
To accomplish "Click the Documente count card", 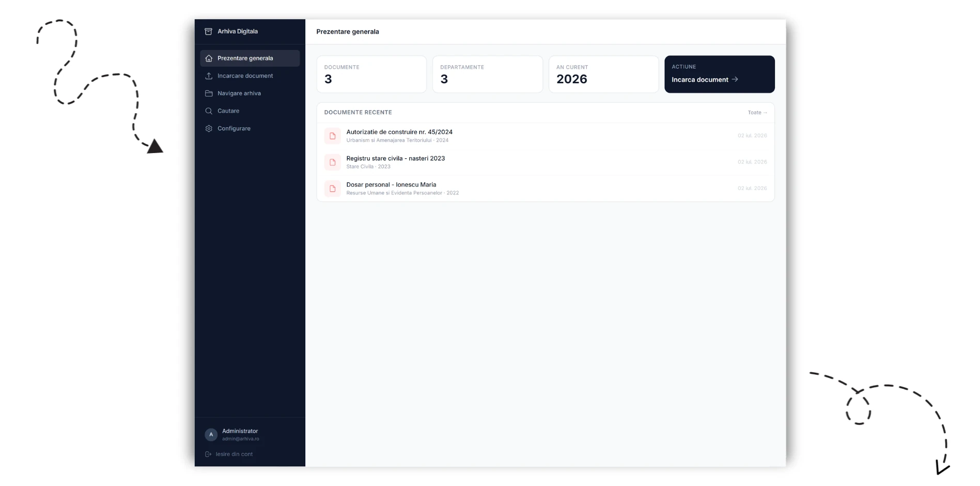I will coord(371,74).
